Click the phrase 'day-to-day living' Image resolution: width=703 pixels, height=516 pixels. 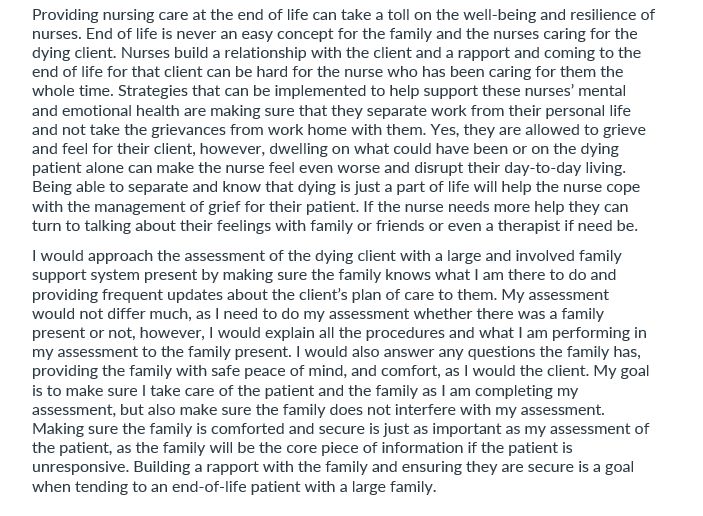(564, 168)
